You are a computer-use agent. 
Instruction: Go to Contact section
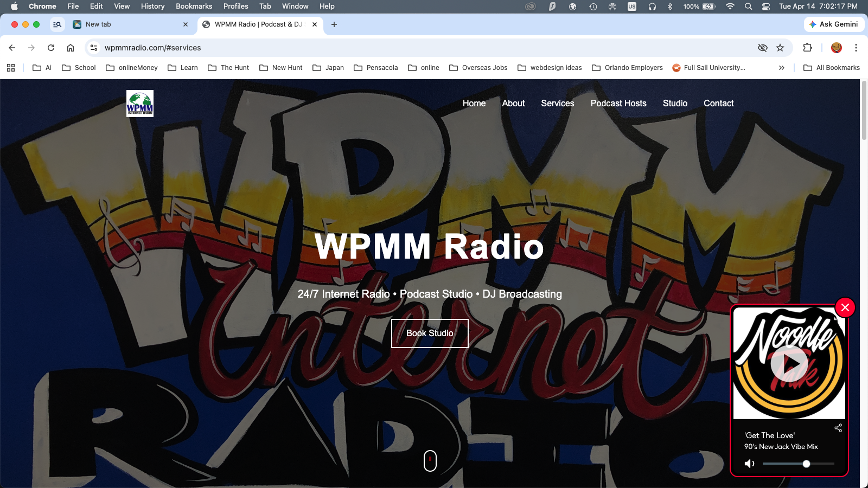click(719, 104)
